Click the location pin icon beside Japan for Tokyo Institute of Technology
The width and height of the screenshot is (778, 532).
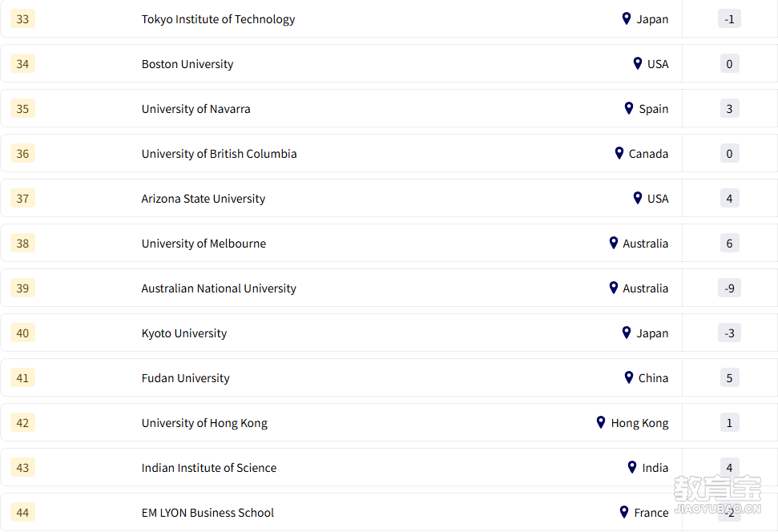[x=627, y=18]
